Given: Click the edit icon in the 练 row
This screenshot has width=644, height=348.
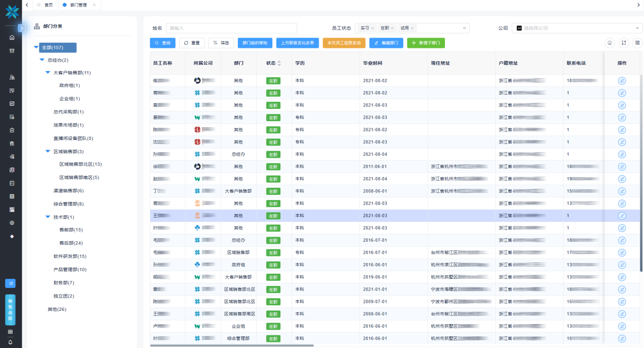Looking at the screenshot, I should click(x=622, y=81).
